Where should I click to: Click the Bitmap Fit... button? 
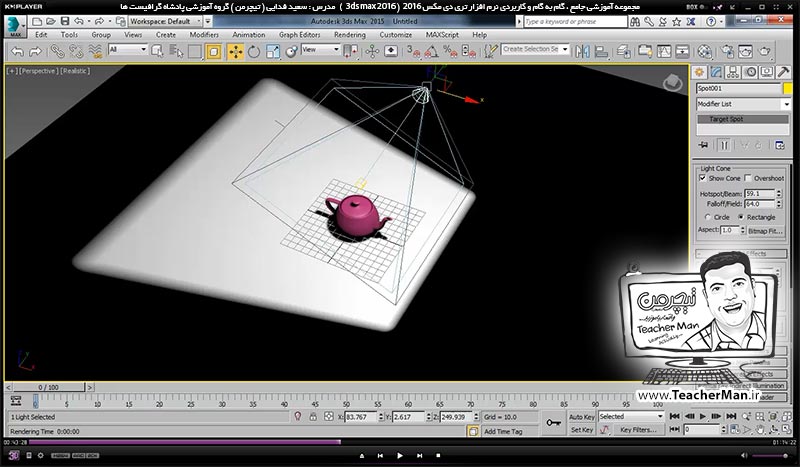(x=765, y=231)
